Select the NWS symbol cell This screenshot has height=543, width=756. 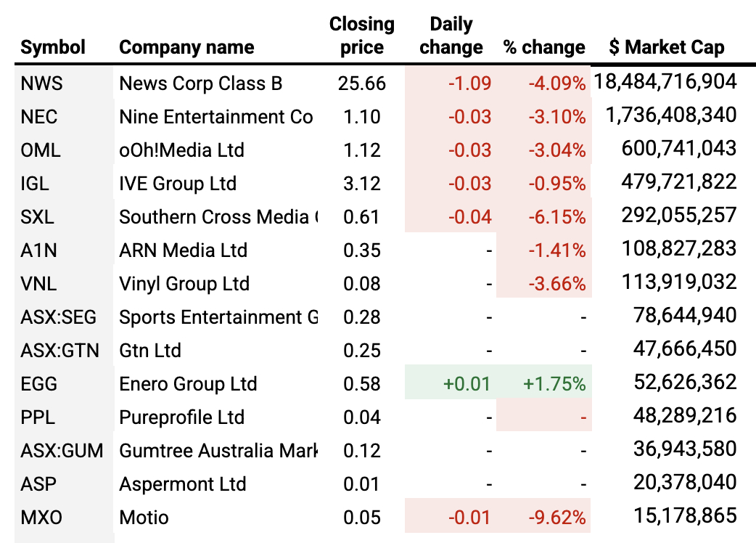[42, 83]
